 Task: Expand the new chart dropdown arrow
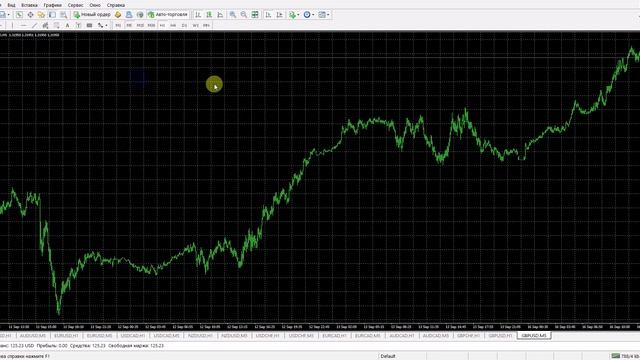pyautogui.click(x=8, y=15)
